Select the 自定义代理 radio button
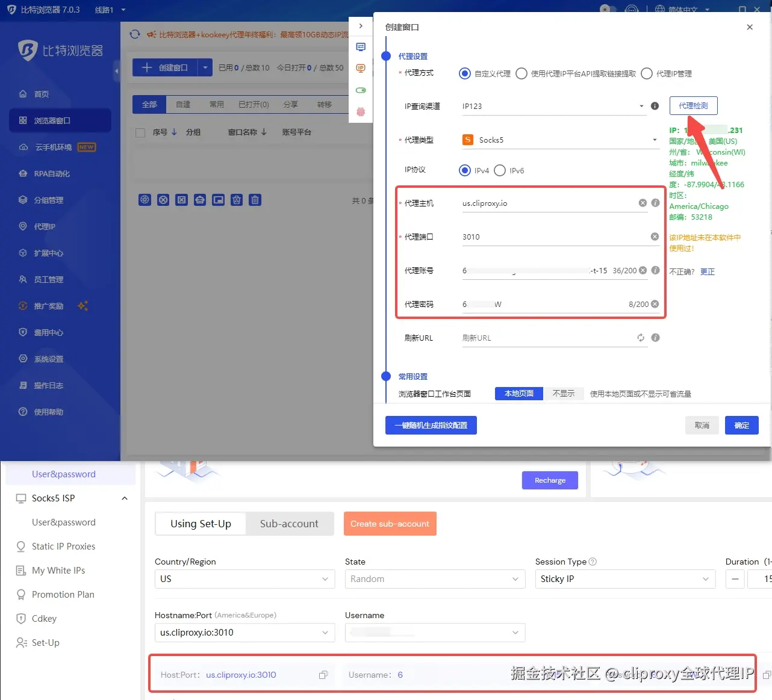Viewport: 772px width, 700px height. [x=465, y=73]
